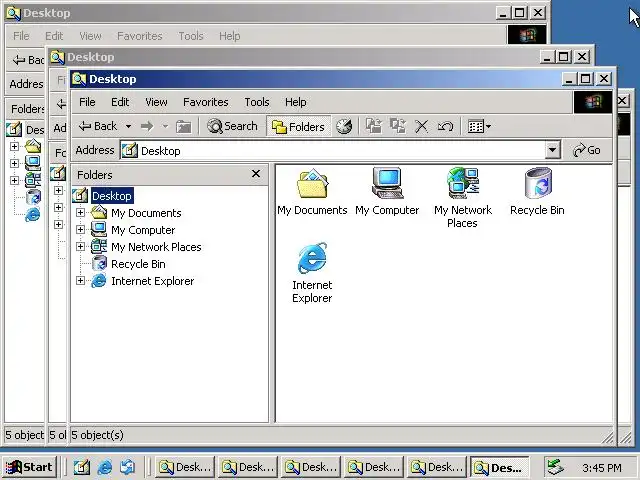Open the Address bar dropdown arrow
The height and width of the screenshot is (480, 640).
pos(552,151)
